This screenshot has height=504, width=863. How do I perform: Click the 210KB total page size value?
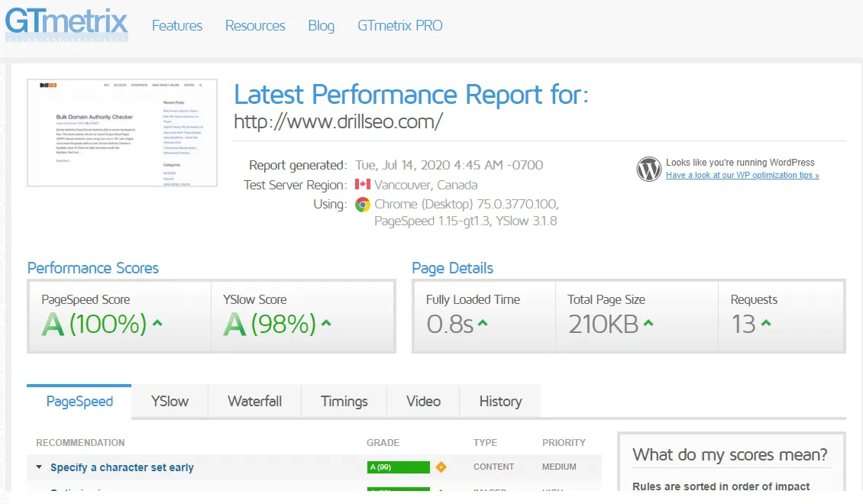pyautogui.click(x=603, y=324)
